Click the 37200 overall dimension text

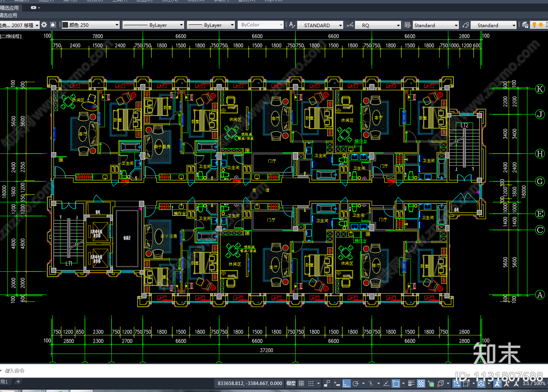(x=266, y=350)
